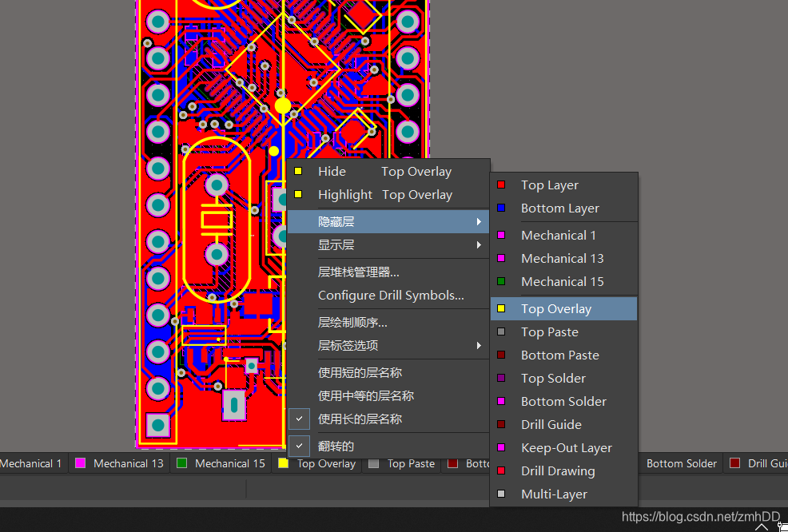Viewport: 788px width, 532px height.
Task: Select Bottom Layer in the submenu
Action: 559,208
